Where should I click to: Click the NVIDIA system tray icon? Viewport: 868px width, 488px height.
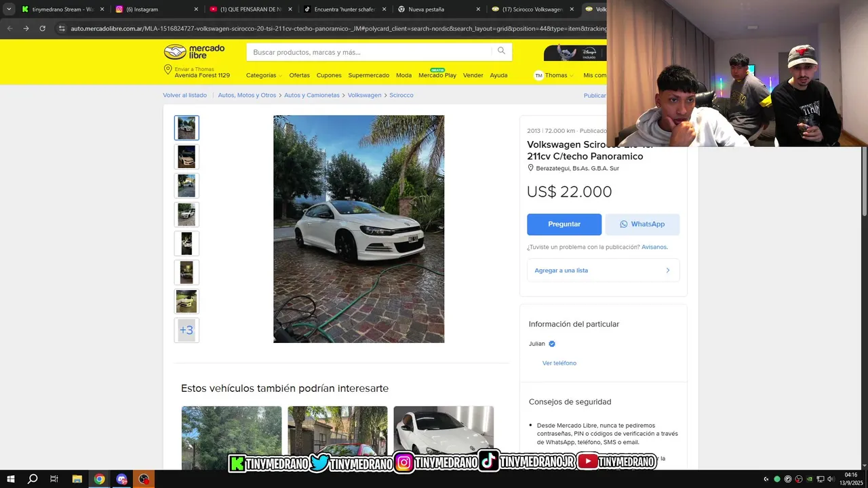pyautogui.click(x=810, y=479)
